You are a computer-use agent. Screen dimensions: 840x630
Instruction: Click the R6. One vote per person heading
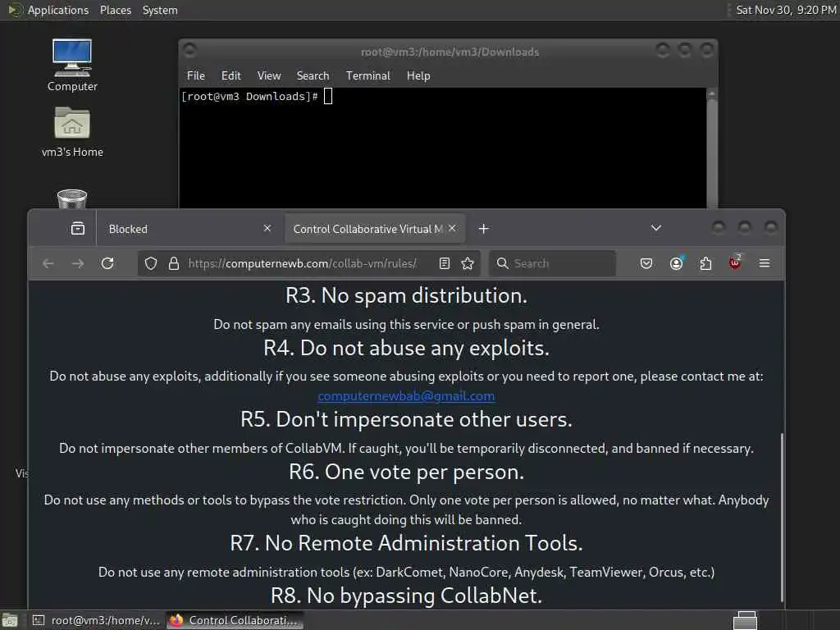tap(406, 472)
